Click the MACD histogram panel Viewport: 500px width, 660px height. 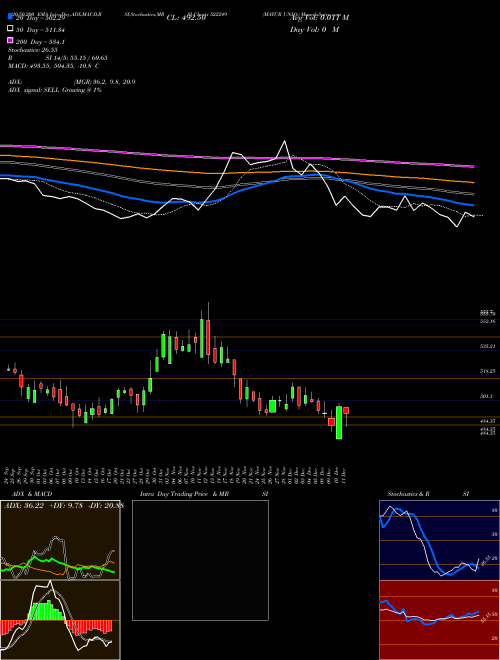(60, 620)
